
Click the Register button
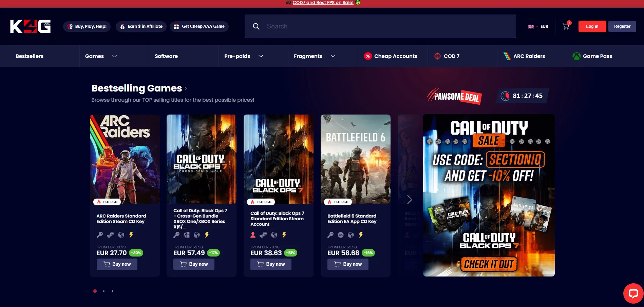[622, 26]
